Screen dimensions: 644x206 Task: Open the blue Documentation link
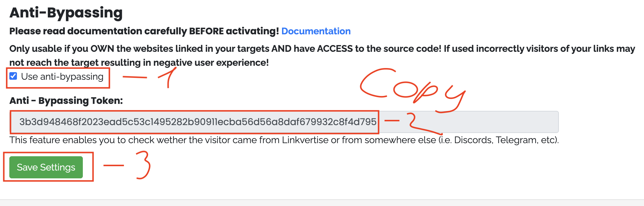click(x=316, y=31)
